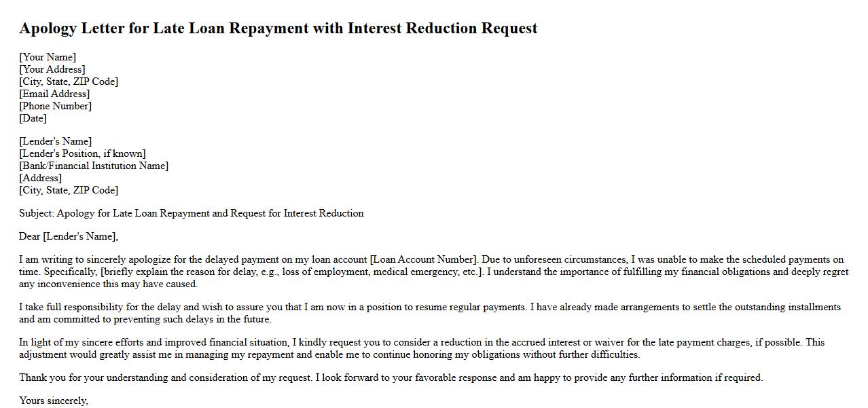Click the [Phone Number] placeholder
Screen dimensions: 868x408
(x=55, y=106)
